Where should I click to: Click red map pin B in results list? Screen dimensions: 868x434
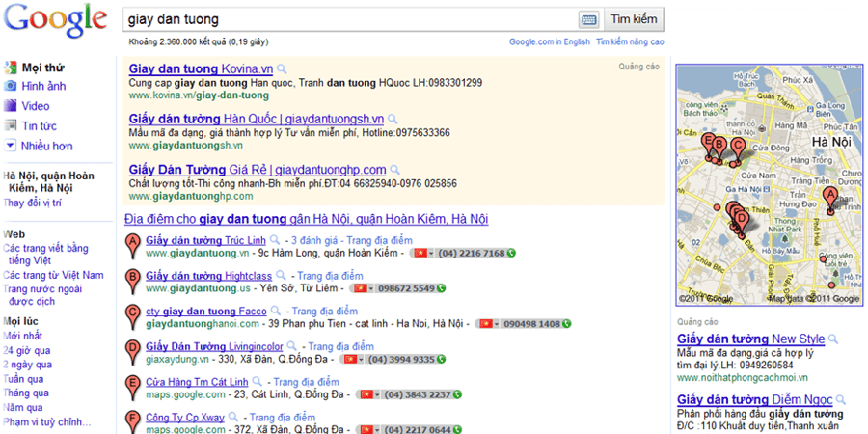coord(132,282)
